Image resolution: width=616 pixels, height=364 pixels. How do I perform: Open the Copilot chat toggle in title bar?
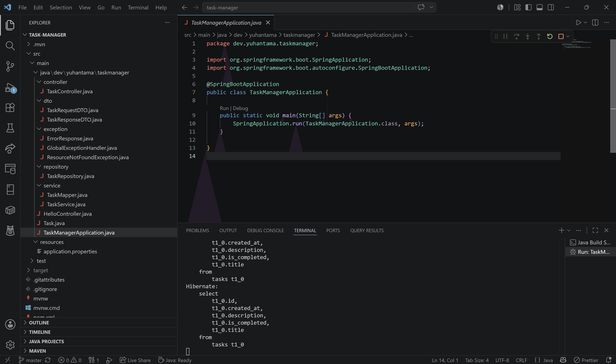pos(421,7)
